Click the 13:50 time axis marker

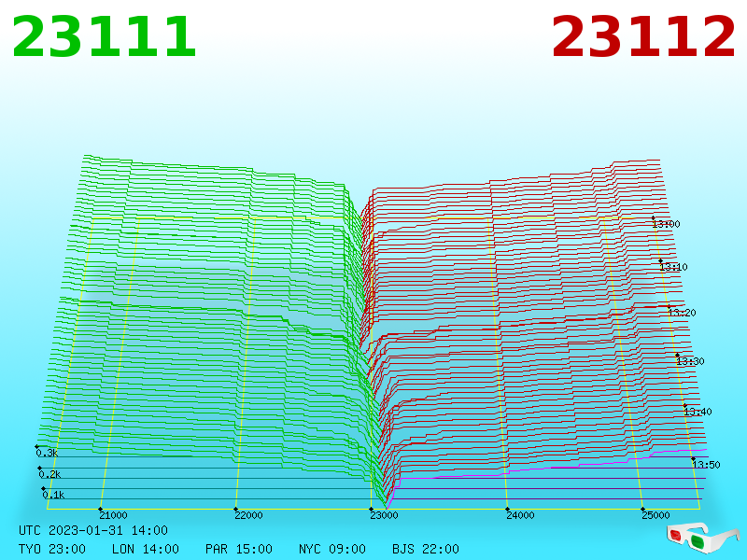click(x=706, y=465)
